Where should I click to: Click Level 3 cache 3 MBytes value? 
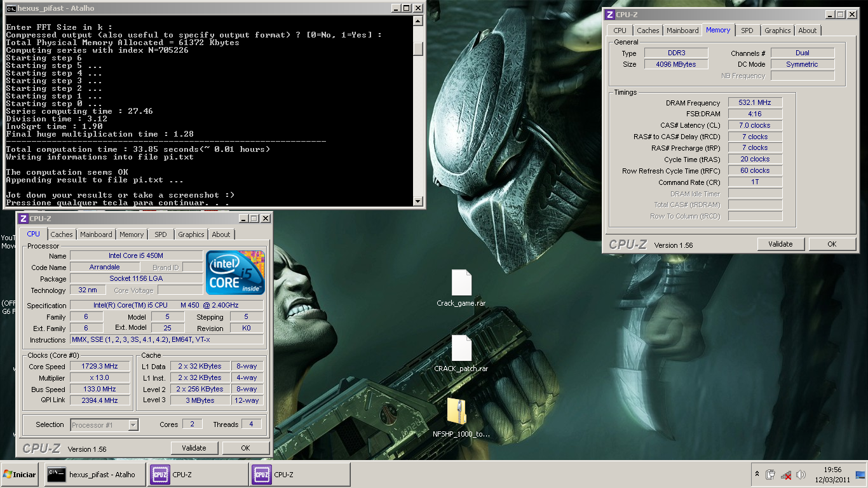click(x=200, y=400)
